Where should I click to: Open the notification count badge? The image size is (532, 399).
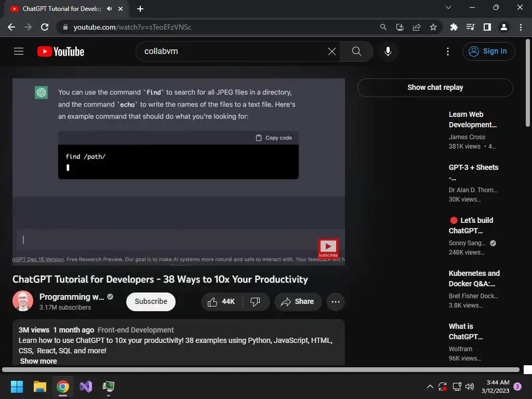pos(517,387)
